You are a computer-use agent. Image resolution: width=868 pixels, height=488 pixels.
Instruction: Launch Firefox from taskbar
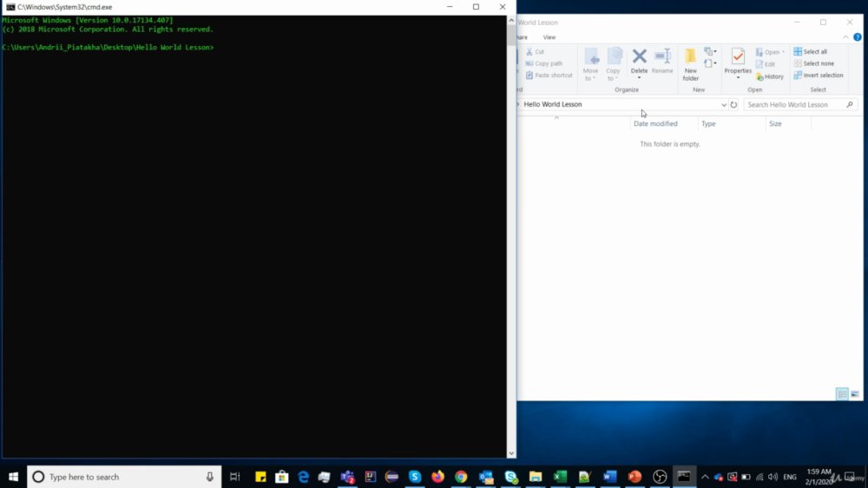coord(437,477)
